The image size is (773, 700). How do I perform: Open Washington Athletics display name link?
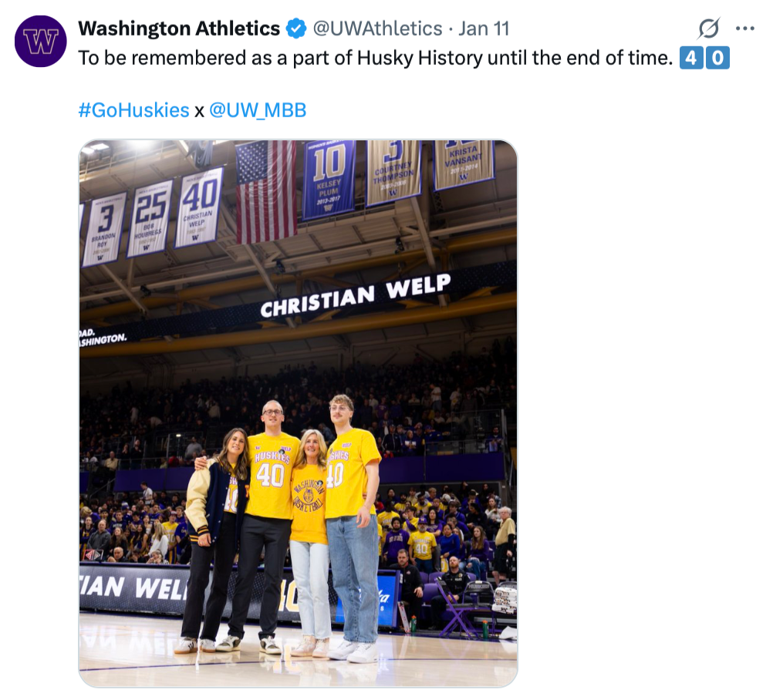(179, 29)
